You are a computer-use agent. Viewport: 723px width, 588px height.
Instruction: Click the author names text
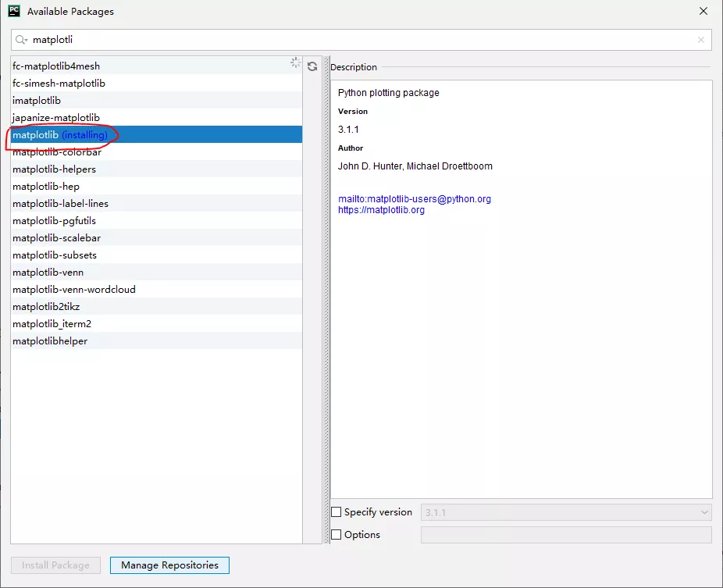point(415,166)
